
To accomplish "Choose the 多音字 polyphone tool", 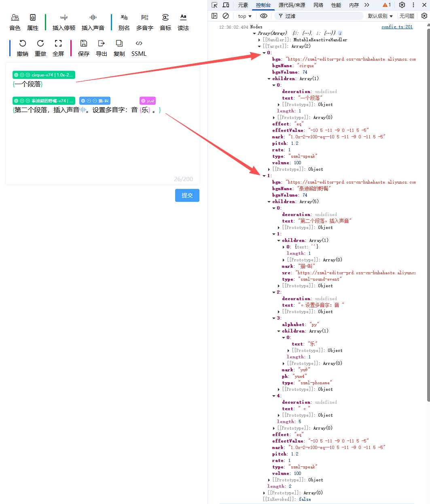I will [144, 18].
